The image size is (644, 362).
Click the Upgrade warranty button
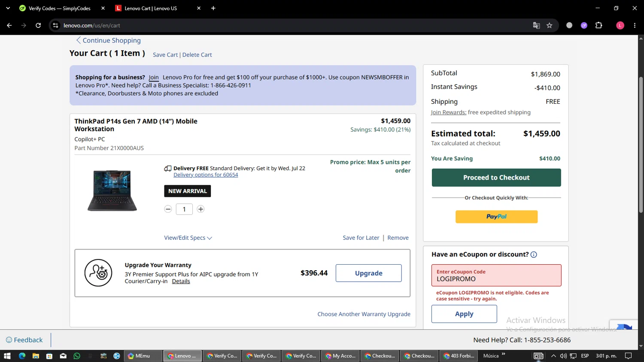click(368, 273)
